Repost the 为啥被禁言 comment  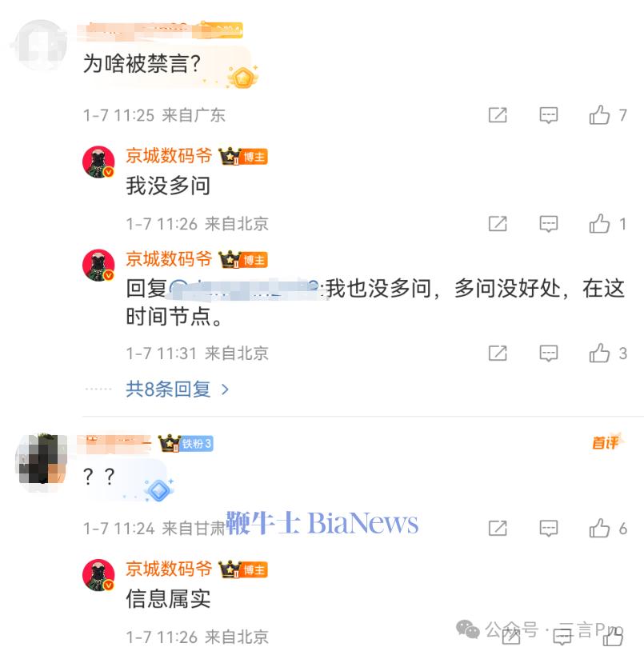click(498, 115)
